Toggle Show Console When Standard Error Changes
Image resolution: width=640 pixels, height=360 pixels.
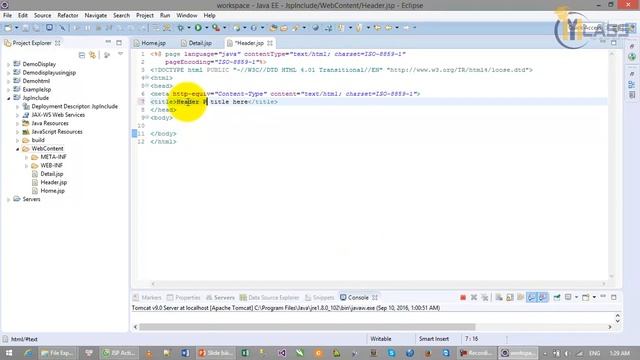[543, 297]
